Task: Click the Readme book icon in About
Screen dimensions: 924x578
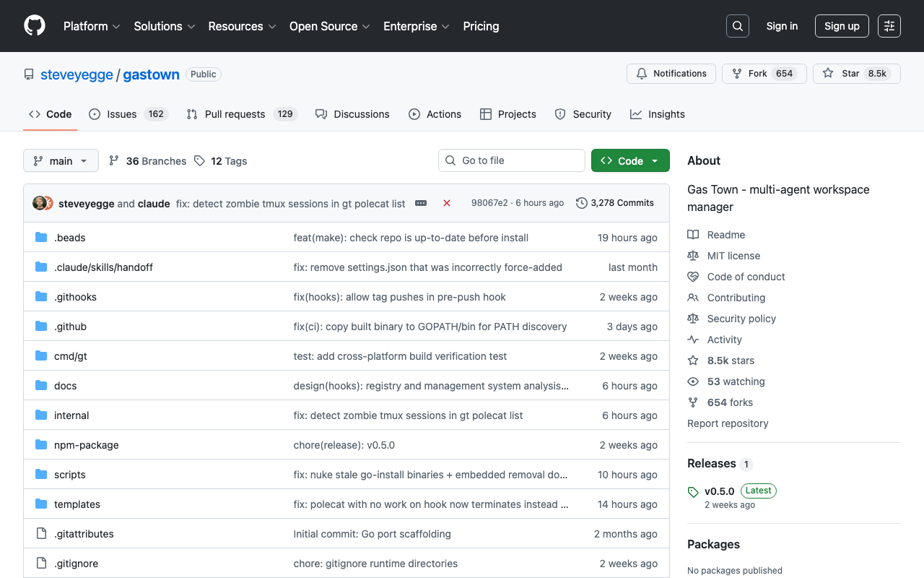Action: tap(694, 234)
